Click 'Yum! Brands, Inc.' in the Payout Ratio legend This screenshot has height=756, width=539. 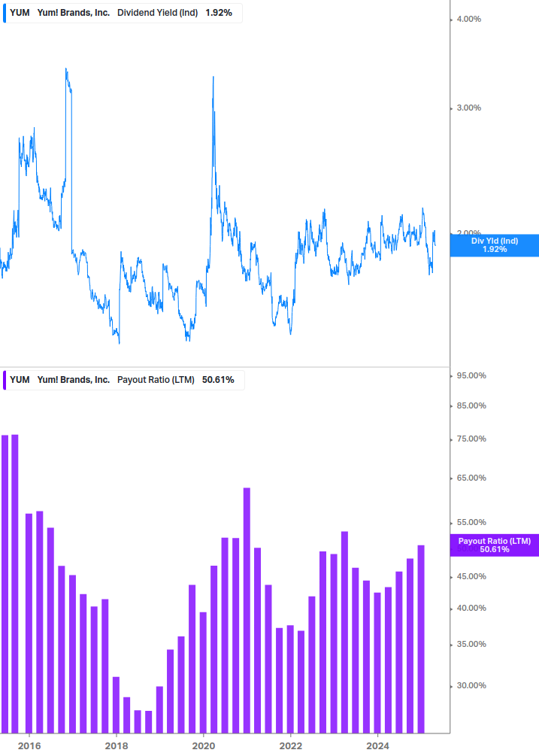click(x=73, y=380)
